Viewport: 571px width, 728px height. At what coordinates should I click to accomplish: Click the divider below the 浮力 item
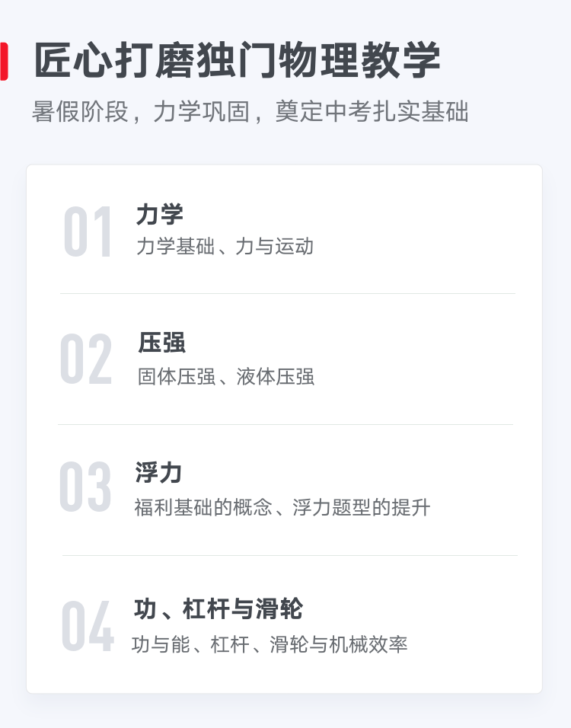pyautogui.click(x=290, y=555)
